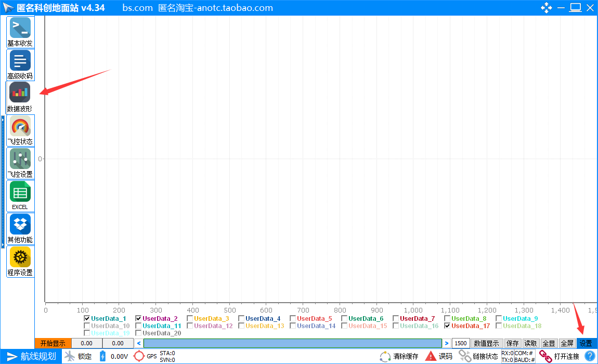598x364 pixels.
Task: Enable the UserData_11 checkbox
Action: pyautogui.click(x=138, y=326)
